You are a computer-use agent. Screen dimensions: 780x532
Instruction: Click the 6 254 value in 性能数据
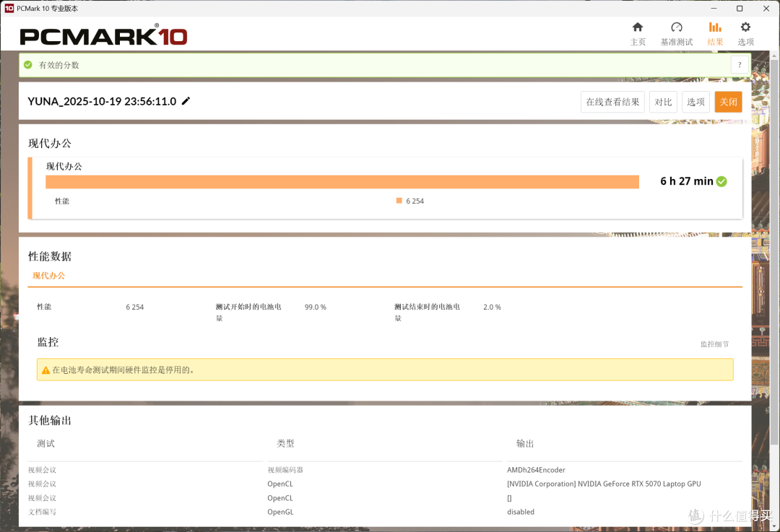[135, 308]
